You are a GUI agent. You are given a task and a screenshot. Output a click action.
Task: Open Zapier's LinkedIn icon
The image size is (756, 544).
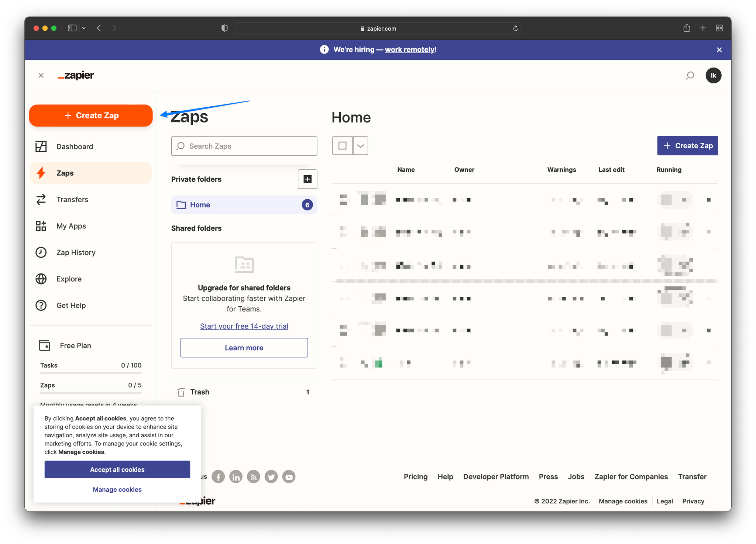(236, 477)
